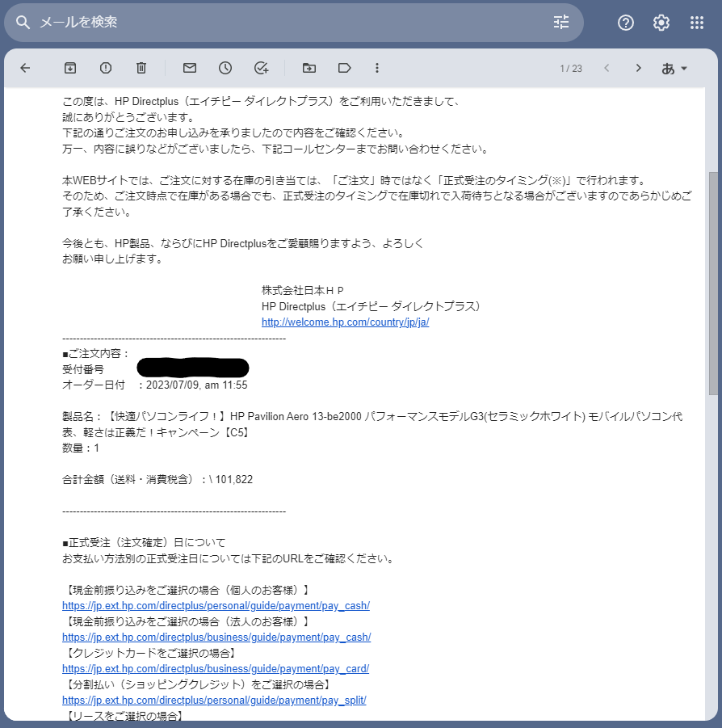Move email to a folder

309,68
